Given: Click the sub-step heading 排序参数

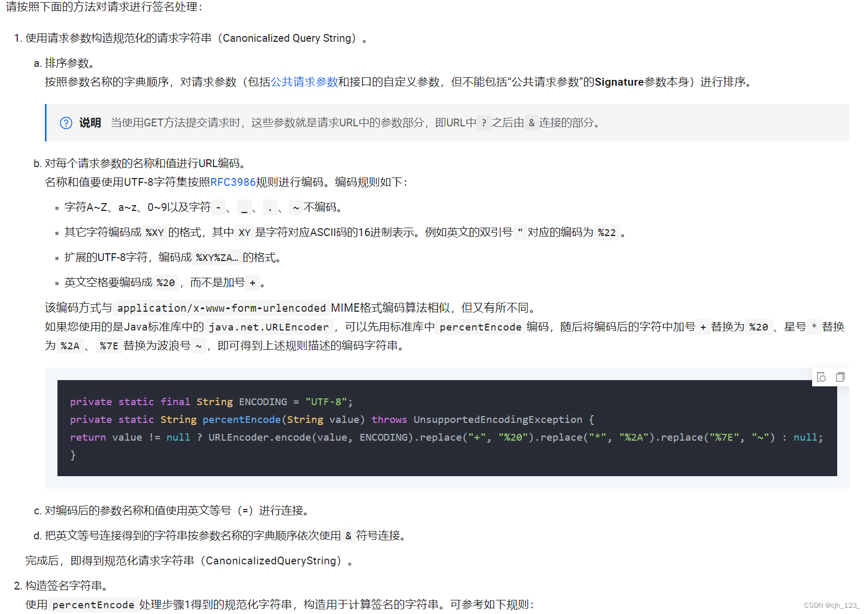Looking at the screenshot, I should coord(69,63).
